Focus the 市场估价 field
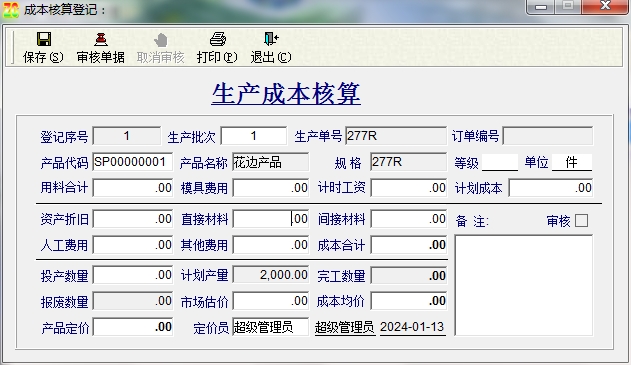 tap(270, 301)
